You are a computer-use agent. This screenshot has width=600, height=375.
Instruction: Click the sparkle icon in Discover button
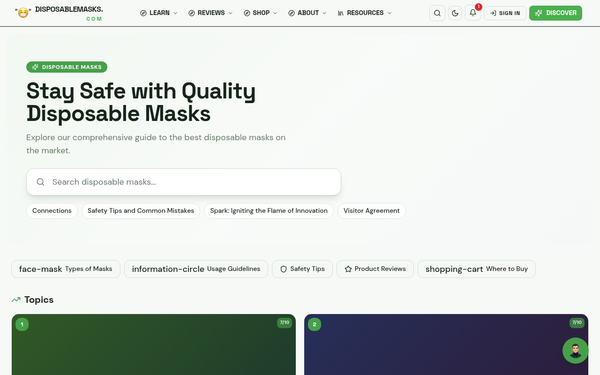click(538, 13)
